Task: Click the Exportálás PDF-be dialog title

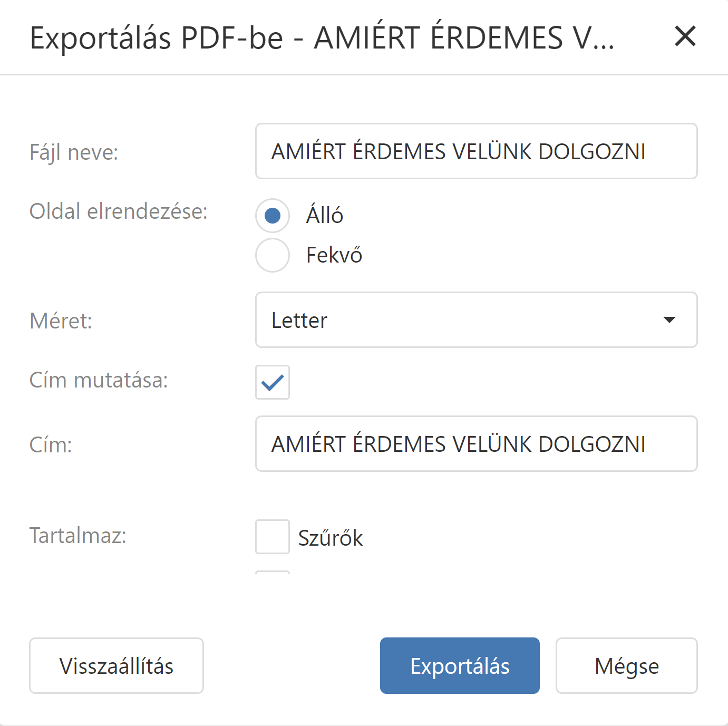Action: click(x=322, y=37)
